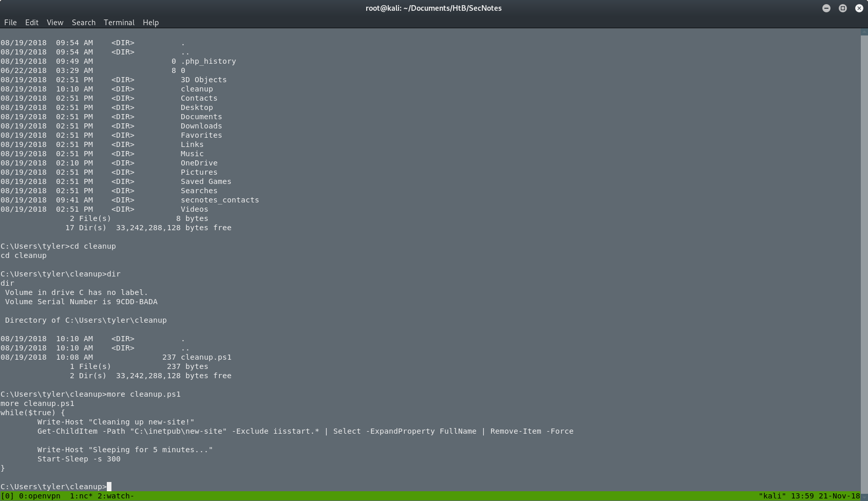Image resolution: width=868 pixels, height=501 pixels.
Task: Select the Desktop entry in directory listing
Action: pos(197,107)
